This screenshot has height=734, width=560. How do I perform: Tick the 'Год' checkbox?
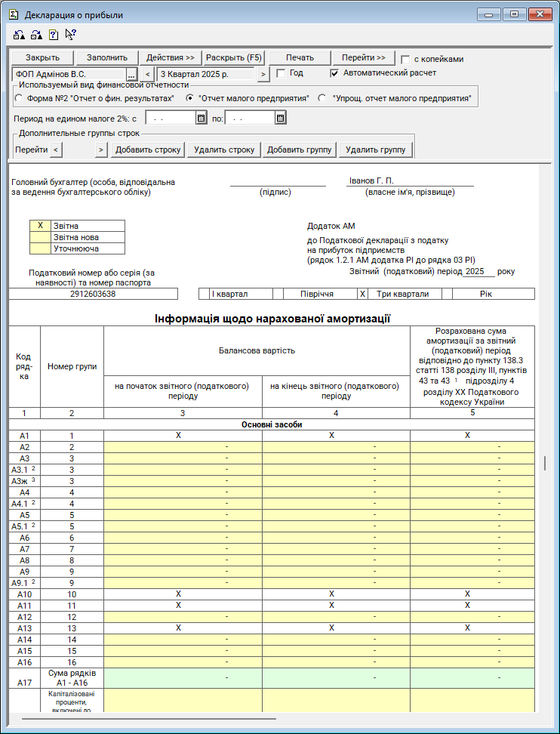(281, 73)
